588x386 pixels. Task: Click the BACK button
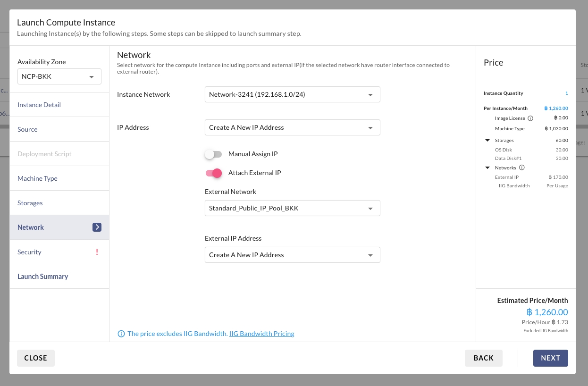pyautogui.click(x=483, y=358)
